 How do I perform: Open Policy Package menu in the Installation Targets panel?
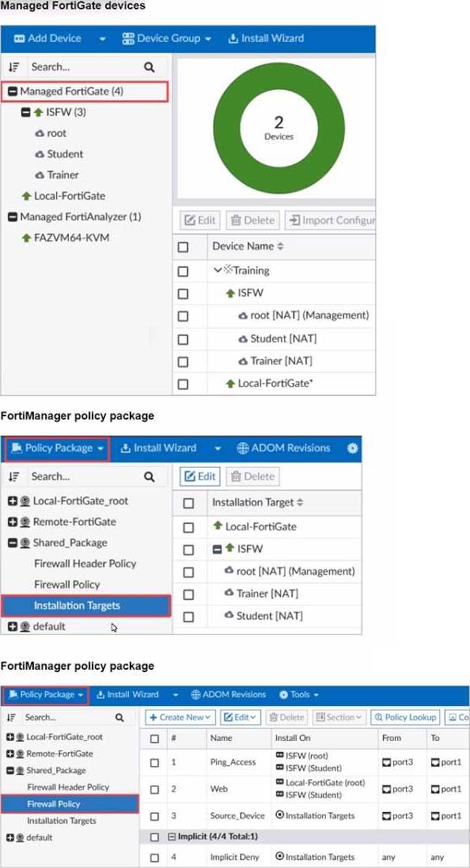coord(57,448)
